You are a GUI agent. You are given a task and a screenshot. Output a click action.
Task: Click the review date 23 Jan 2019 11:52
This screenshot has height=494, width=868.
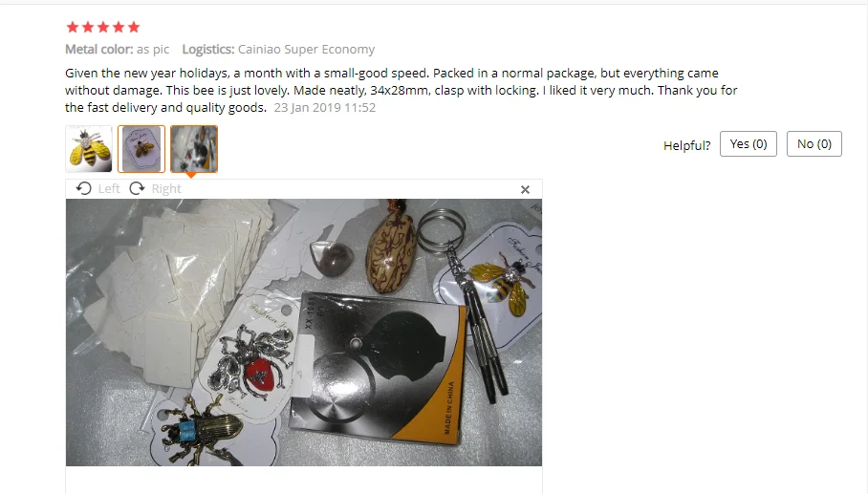point(325,107)
